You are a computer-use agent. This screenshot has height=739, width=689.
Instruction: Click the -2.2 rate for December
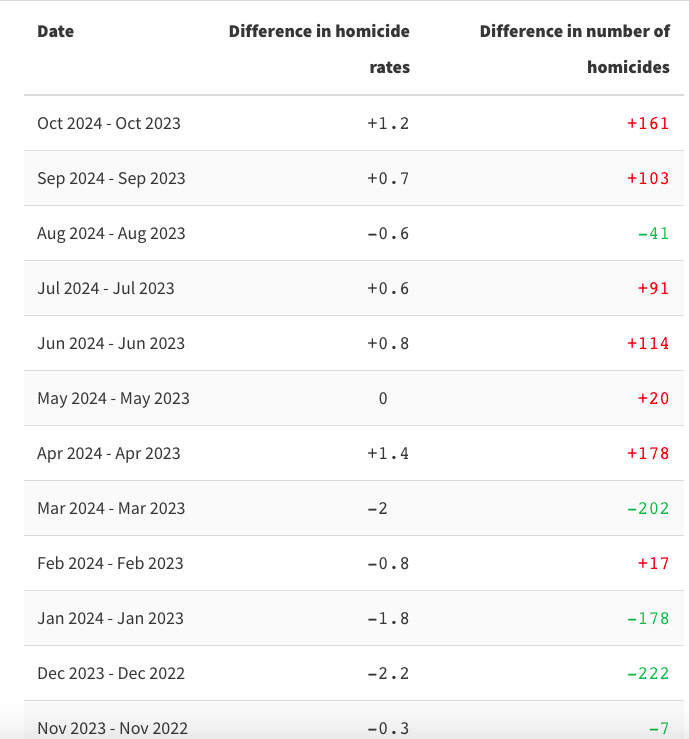pyautogui.click(x=388, y=673)
